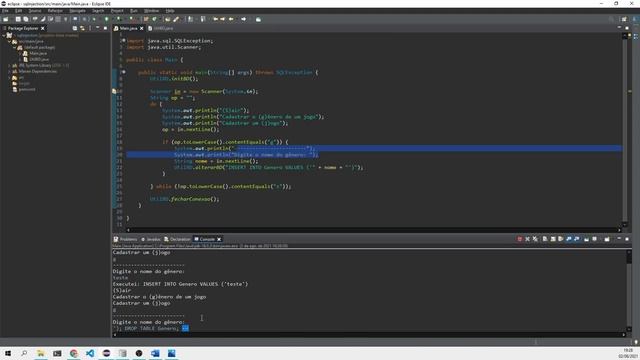The height and width of the screenshot is (360, 640).
Task: Expand the JRE System Library node
Action: (x=9, y=65)
